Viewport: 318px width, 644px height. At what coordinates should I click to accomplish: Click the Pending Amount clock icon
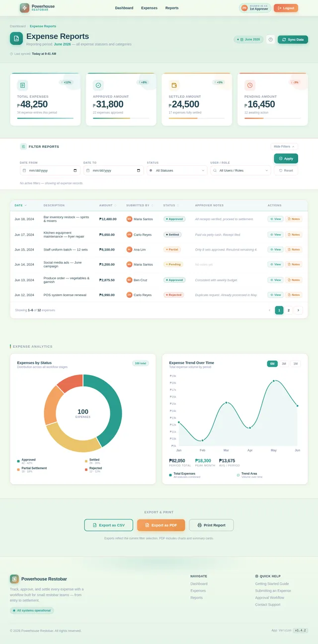click(x=250, y=85)
